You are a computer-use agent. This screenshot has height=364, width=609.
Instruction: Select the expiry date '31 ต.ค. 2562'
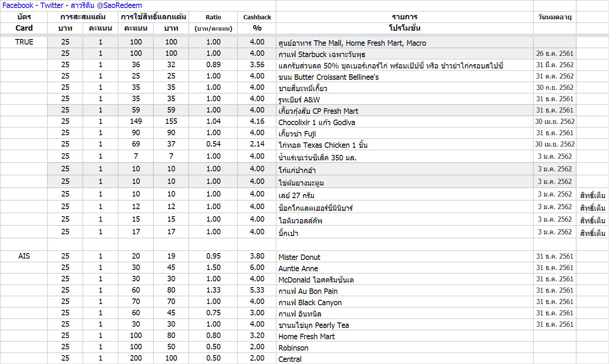pos(555,76)
